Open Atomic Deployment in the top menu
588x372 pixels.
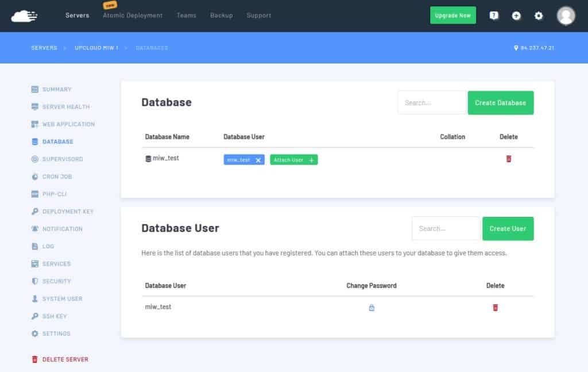(x=133, y=16)
